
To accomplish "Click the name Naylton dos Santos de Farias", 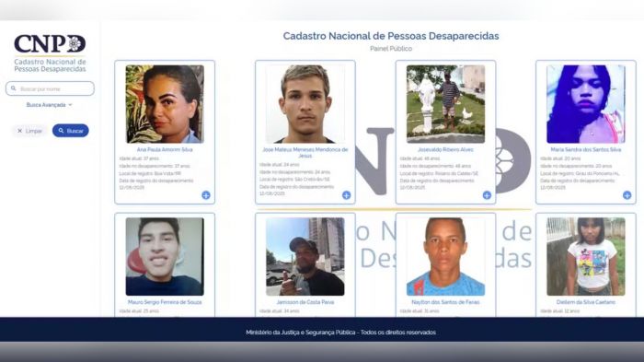I will [445, 302].
